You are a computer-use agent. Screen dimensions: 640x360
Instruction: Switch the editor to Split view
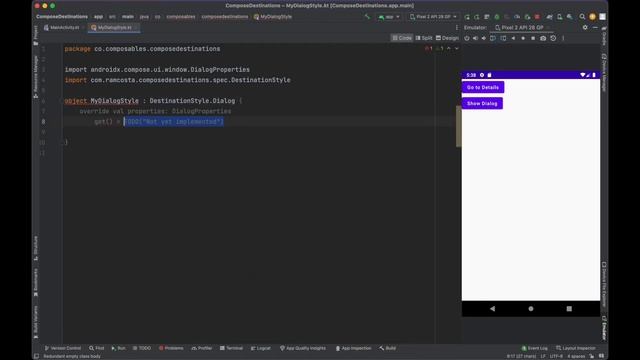[424, 38]
